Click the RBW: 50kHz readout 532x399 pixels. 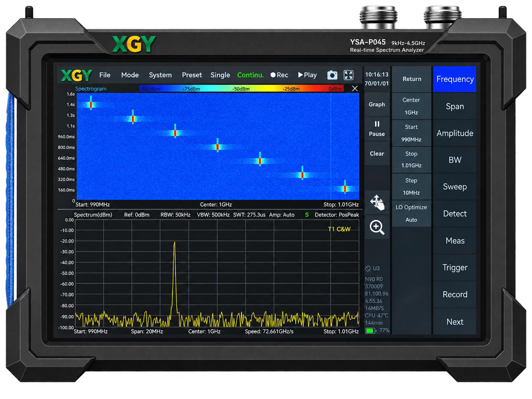click(x=175, y=215)
